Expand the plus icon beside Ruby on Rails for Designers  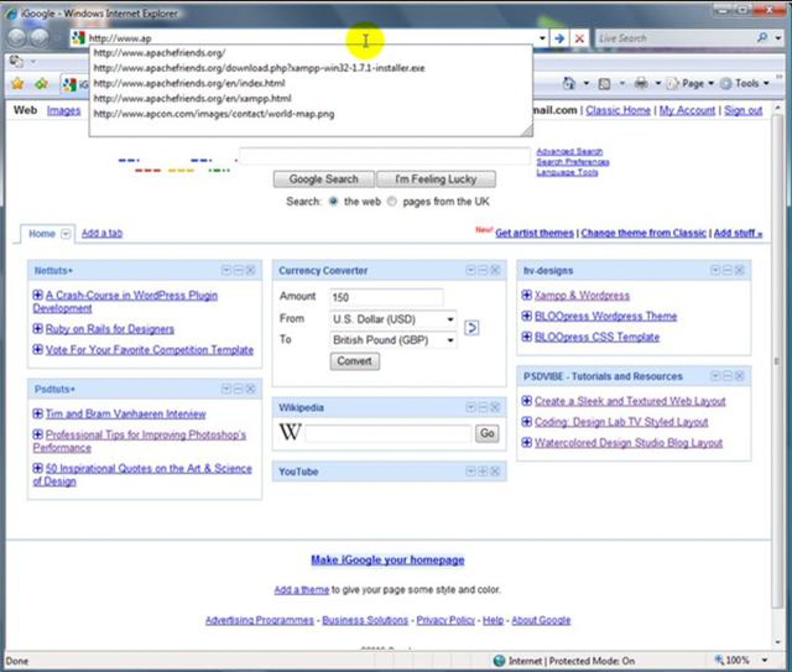(x=38, y=328)
